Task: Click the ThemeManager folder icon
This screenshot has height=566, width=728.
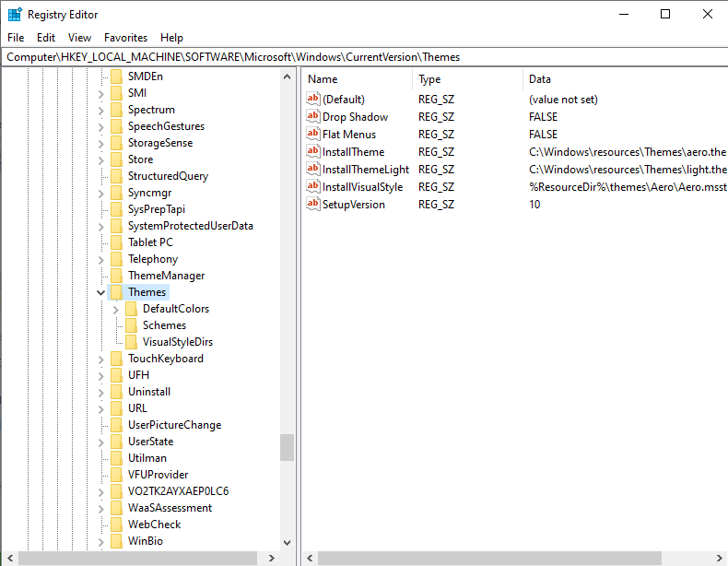Action: (116, 276)
